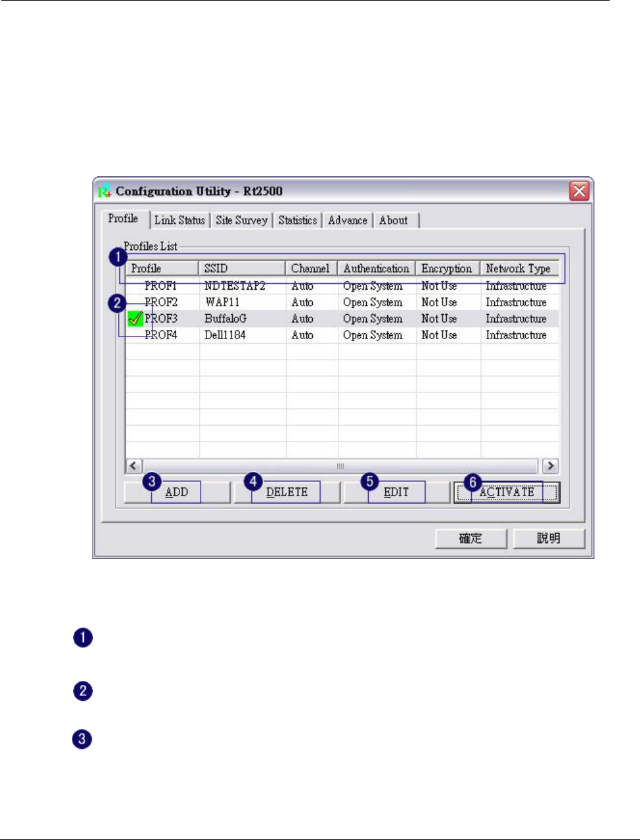Close the Configuration Utility window
This screenshot has height=840, width=640.
[579, 191]
